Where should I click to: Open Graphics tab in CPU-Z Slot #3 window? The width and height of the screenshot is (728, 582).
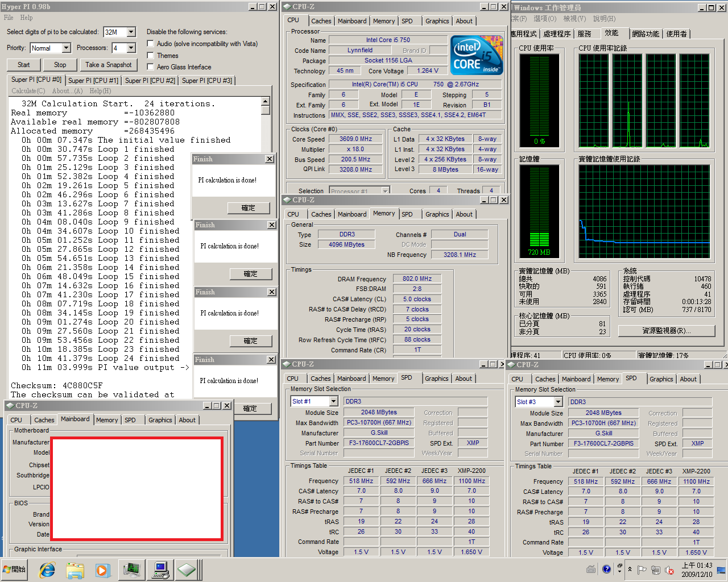661,379
